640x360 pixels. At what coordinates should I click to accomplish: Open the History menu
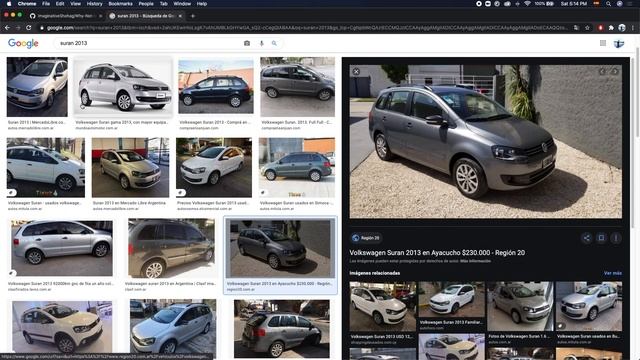tap(94, 4)
